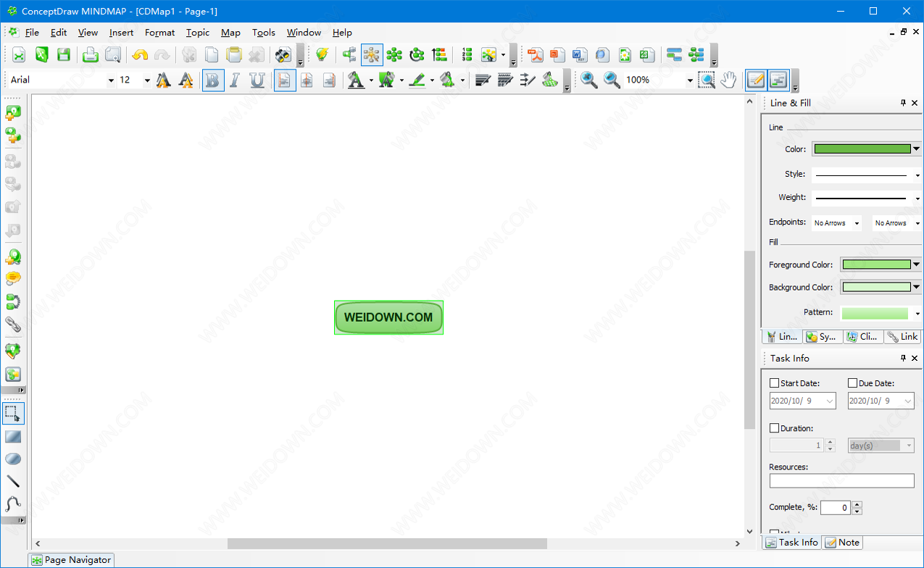Click the Save floppy disk icon
This screenshot has width=924, height=568.
64,54
